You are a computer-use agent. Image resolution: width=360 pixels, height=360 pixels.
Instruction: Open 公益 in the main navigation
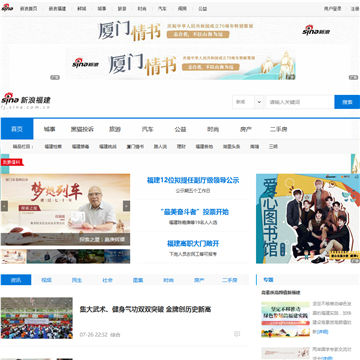point(180,129)
